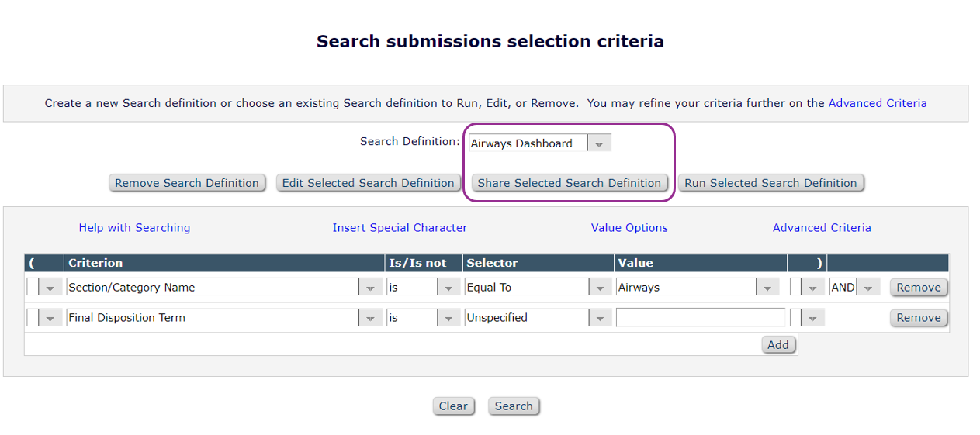Click the Clear button
Screen dimensions: 980x435
pos(453,406)
